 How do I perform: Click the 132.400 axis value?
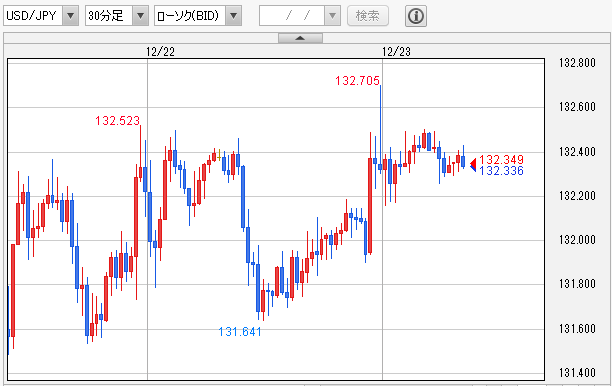coord(577,151)
